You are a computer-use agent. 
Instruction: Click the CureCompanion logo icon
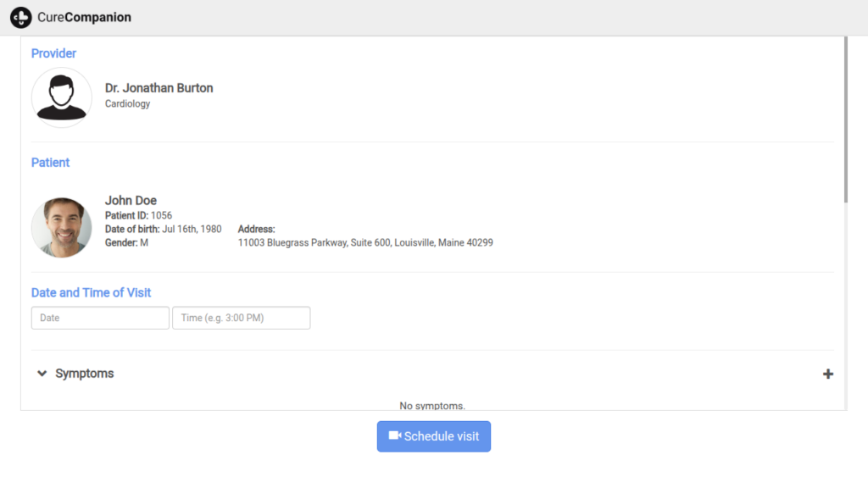pyautogui.click(x=21, y=17)
